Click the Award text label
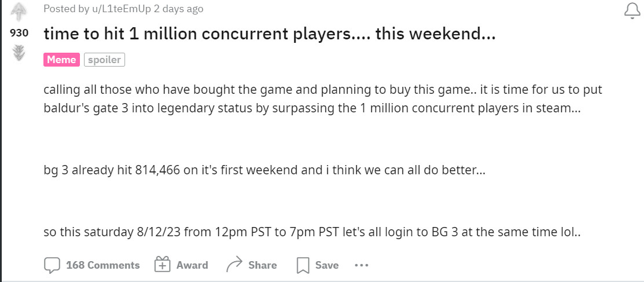This screenshot has height=282, width=644. [192, 265]
